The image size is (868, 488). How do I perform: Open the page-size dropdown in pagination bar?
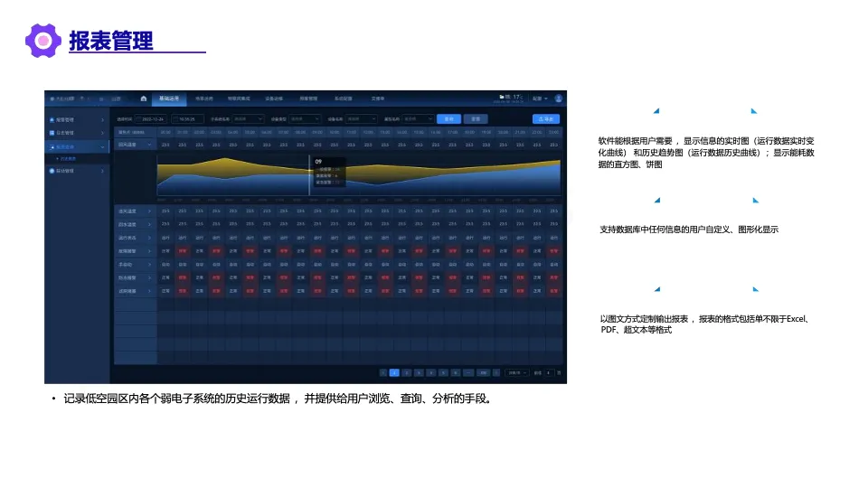(517, 373)
